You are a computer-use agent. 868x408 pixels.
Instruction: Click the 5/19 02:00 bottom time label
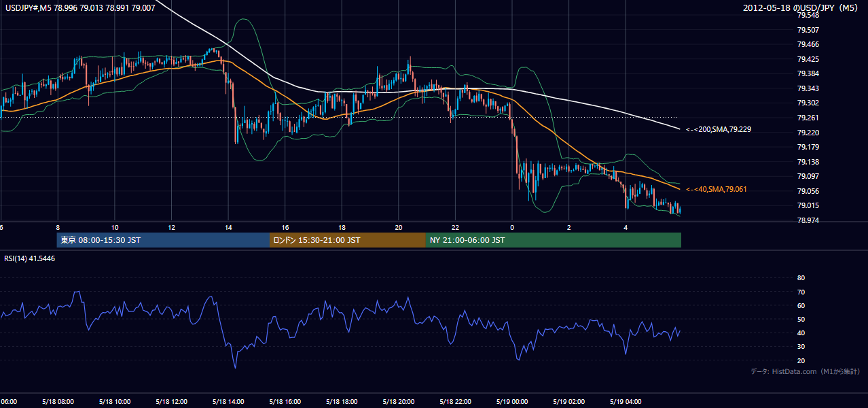pyautogui.click(x=569, y=401)
